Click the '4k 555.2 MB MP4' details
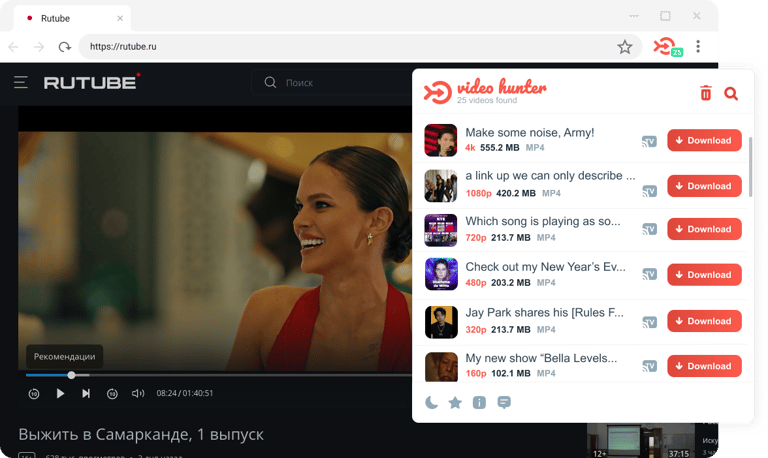 (x=504, y=147)
